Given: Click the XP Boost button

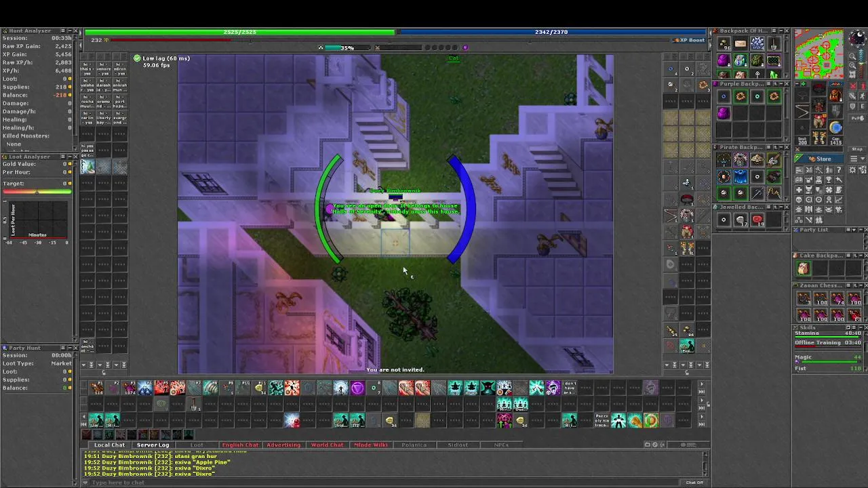Looking at the screenshot, I should [x=688, y=40].
